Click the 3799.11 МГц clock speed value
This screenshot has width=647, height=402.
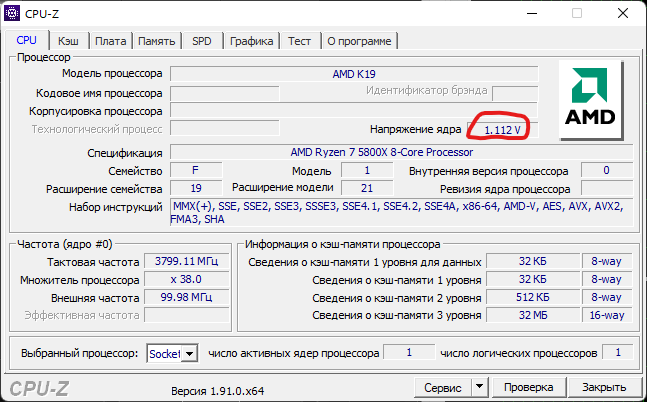187,261
